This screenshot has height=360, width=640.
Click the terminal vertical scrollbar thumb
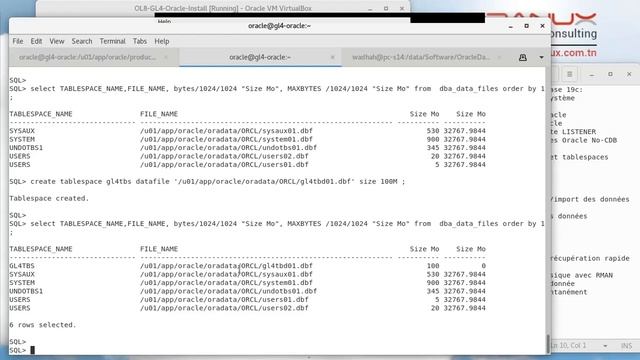[548, 344]
